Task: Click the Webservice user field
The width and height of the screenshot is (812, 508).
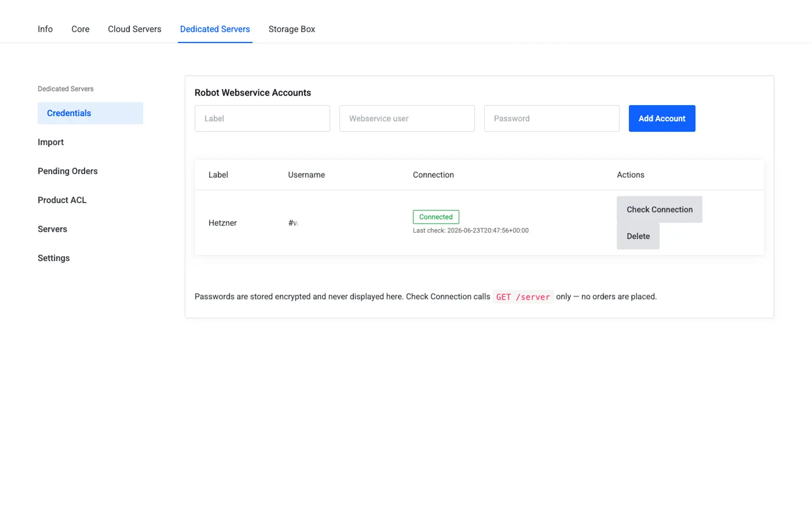Action: [x=407, y=118]
